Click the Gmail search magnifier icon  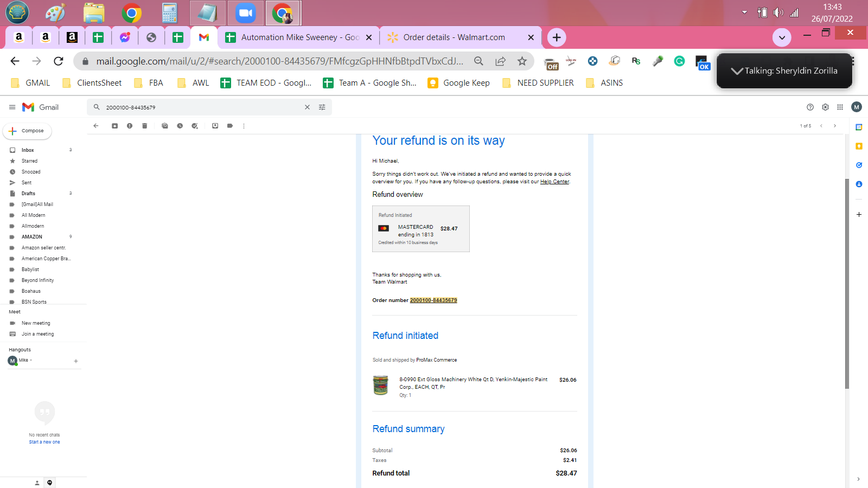[97, 107]
